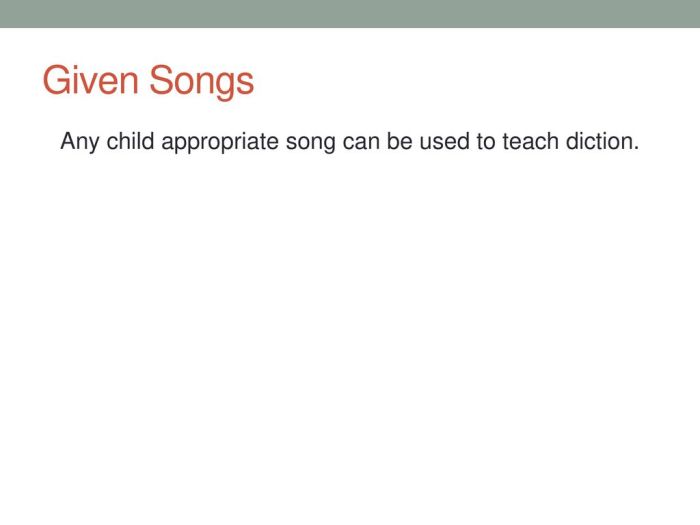The width and height of the screenshot is (700, 525).
Task: Click the capital "S" in "Songs"
Action: pos(161,80)
